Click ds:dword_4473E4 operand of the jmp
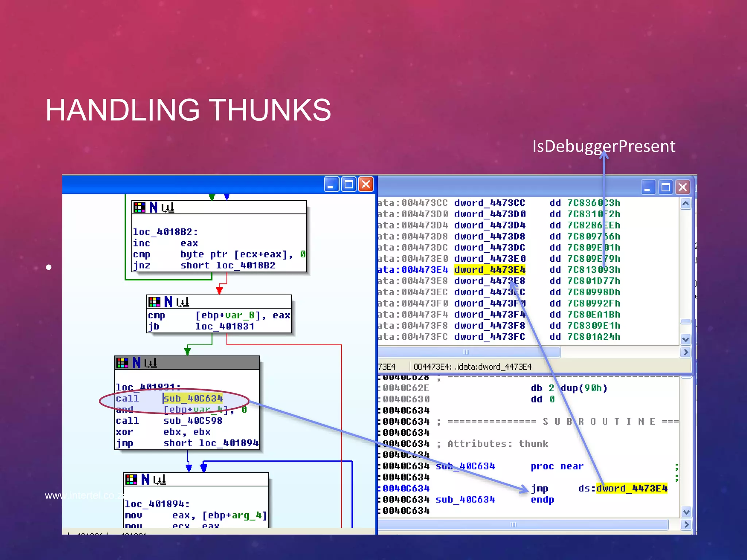The height and width of the screenshot is (560, 747). pyautogui.click(x=623, y=488)
